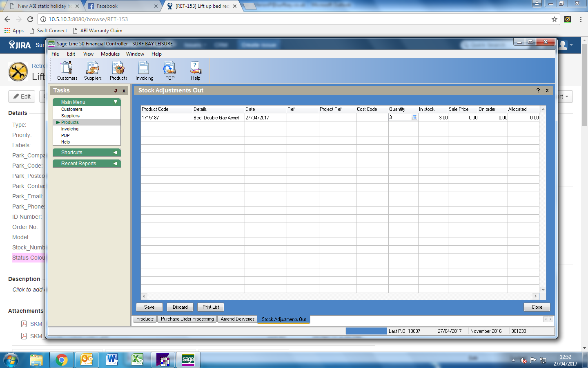Select Invoicing in the Main Menu list
This screenshot has height=368, width=588.
[x=70, y=129]
